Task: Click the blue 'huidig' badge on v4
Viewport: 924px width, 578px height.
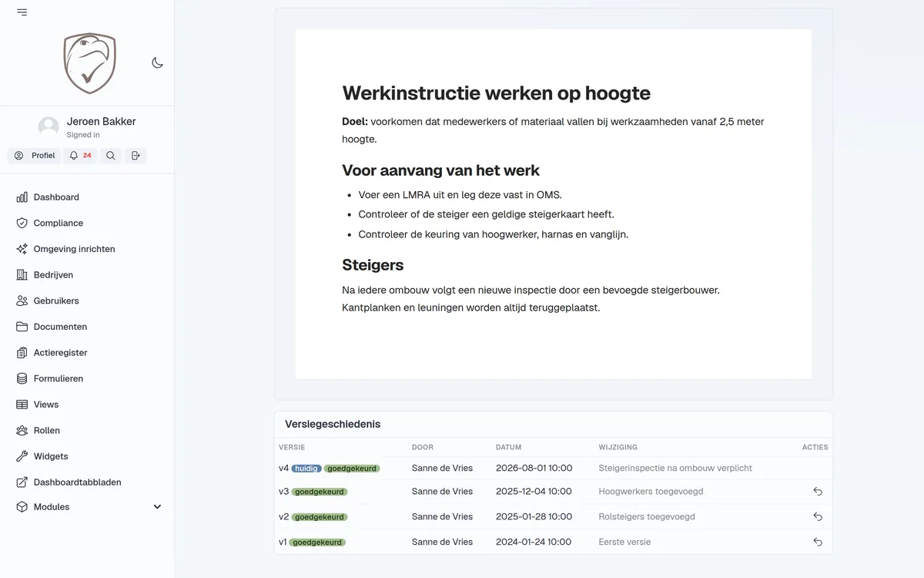Action: (306, 469)
